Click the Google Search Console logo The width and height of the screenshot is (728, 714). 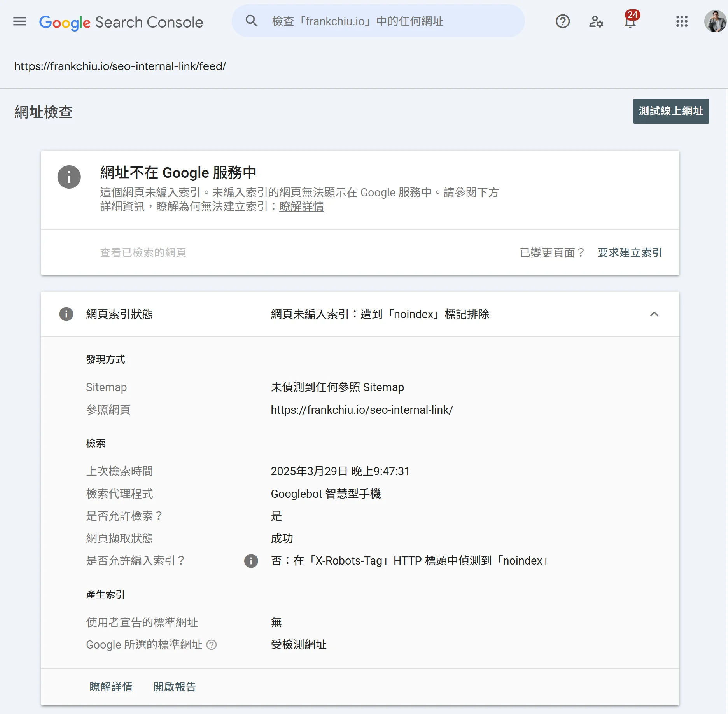[121, 22]
